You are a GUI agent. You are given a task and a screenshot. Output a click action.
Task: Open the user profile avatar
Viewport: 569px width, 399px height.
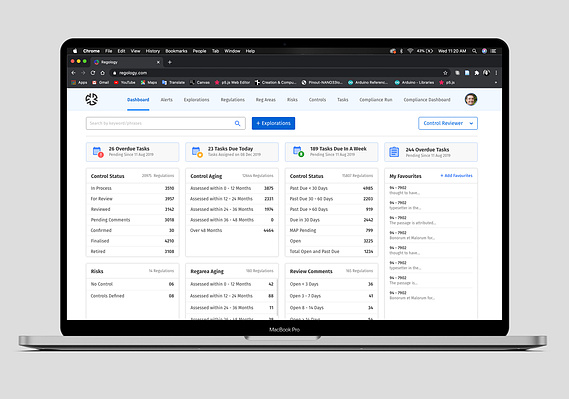coord(471,99)
